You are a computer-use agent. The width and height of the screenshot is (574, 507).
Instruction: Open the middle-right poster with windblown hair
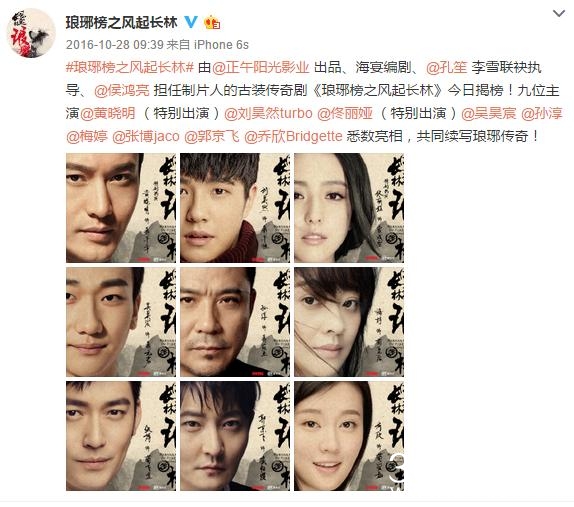(x=349, y=322)
